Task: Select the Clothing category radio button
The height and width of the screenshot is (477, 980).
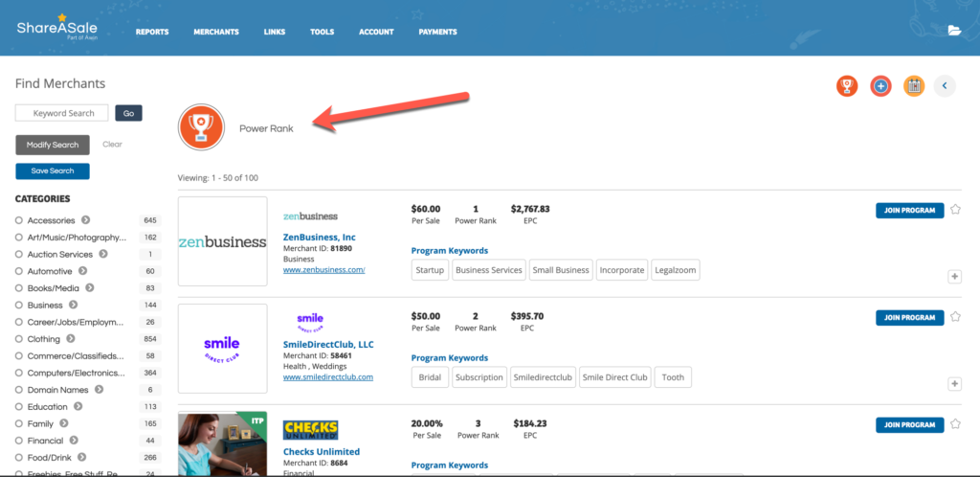Action: [19, 339]
